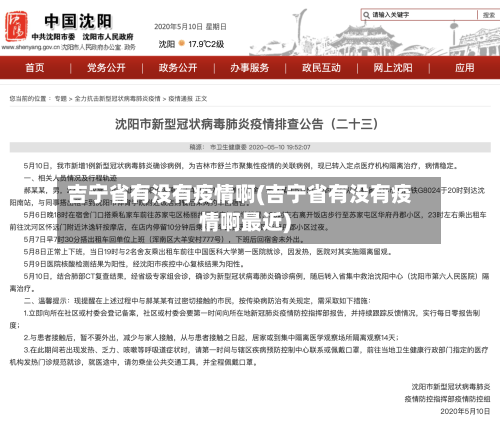Click the 中共沈阳市委 沈阳市人民政府 subtitle
Screen dimensions: 500x421
click(82, 37)
